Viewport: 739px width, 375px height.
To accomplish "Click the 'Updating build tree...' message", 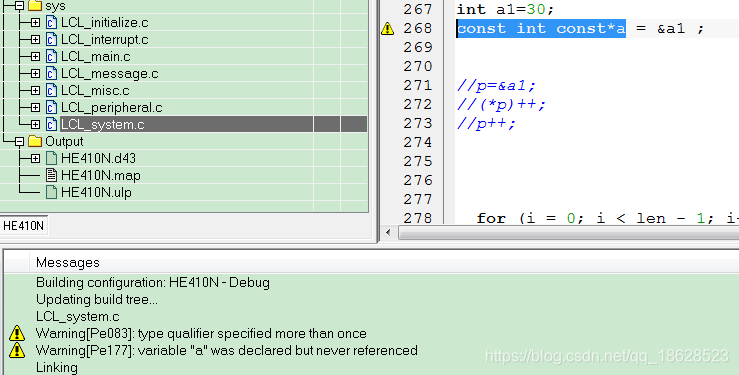I will [x=97, y=300].
